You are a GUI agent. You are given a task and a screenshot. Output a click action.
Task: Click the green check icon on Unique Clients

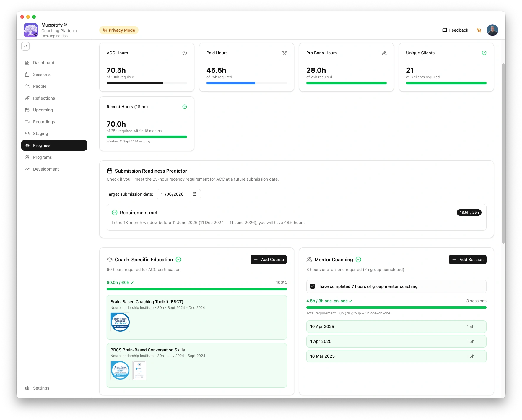coord(484,53)
